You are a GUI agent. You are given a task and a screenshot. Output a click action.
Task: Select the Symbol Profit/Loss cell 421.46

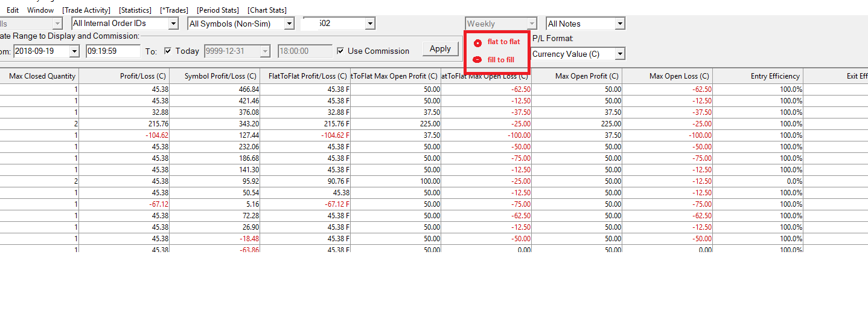(214, 101)
